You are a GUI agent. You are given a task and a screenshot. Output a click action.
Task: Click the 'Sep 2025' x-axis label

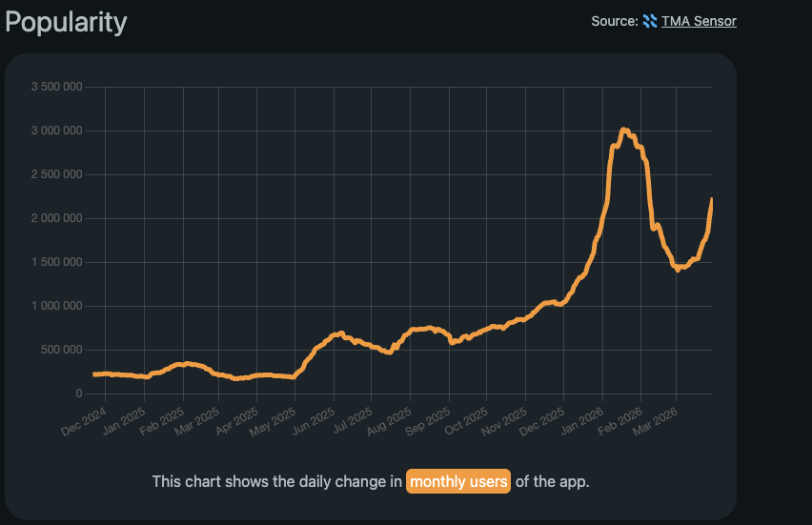[x=431, y=421]
